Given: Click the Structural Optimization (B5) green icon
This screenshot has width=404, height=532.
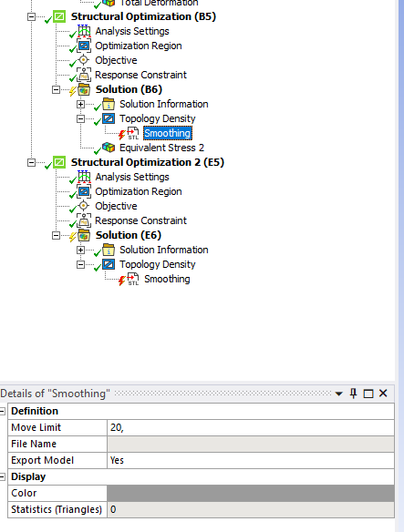Looking at the screenshot, I should (x=59, y=16).
